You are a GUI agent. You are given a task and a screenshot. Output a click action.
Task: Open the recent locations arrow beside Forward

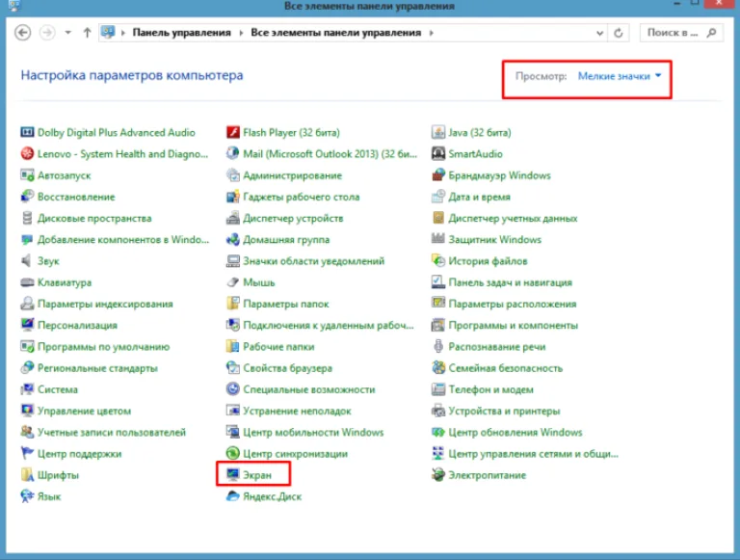coord(68,33)
